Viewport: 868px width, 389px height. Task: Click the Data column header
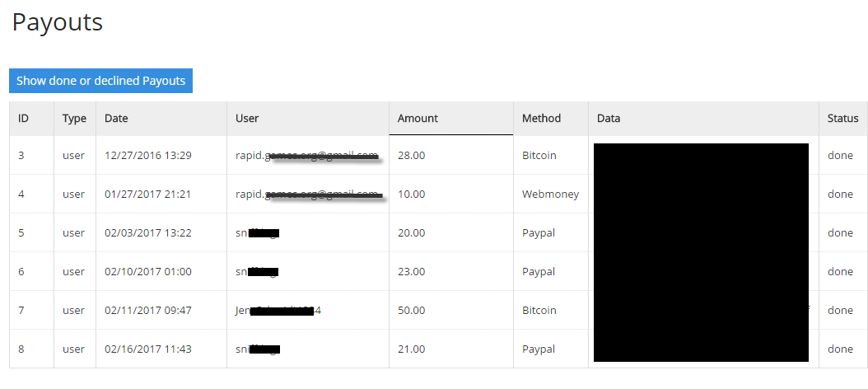pyautogui.click(x=609, y=119)
